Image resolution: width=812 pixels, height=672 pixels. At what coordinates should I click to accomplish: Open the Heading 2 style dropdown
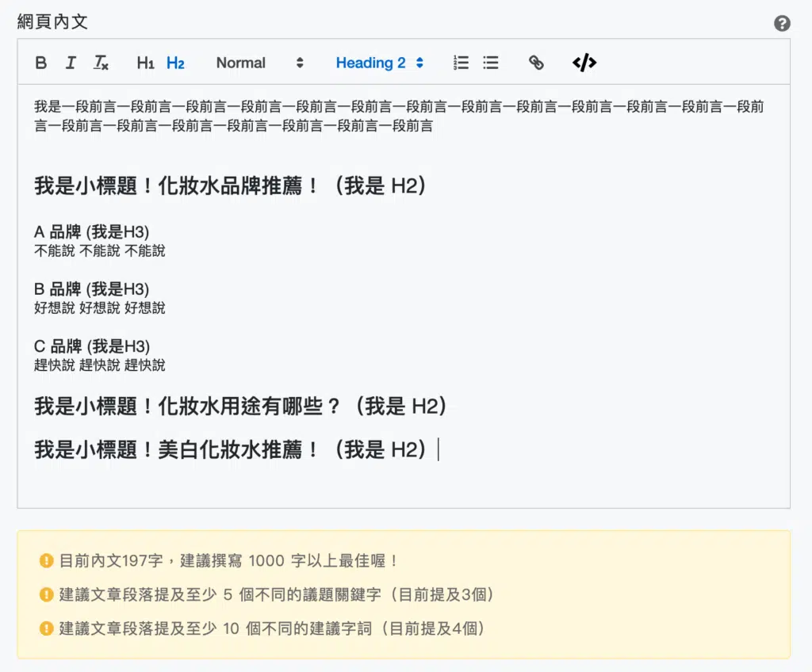point(379,63)
